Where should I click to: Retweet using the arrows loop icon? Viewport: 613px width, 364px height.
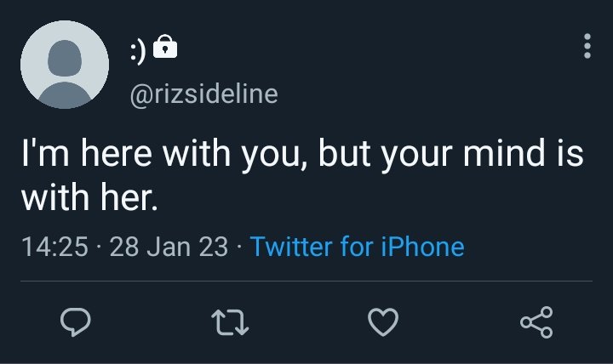tap(230, 322)
